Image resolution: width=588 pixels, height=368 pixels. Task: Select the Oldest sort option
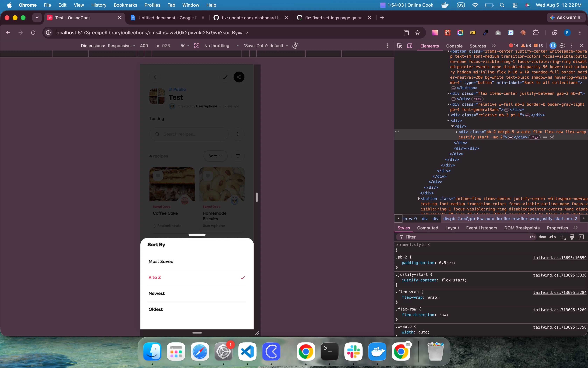[x=197, y=309]
